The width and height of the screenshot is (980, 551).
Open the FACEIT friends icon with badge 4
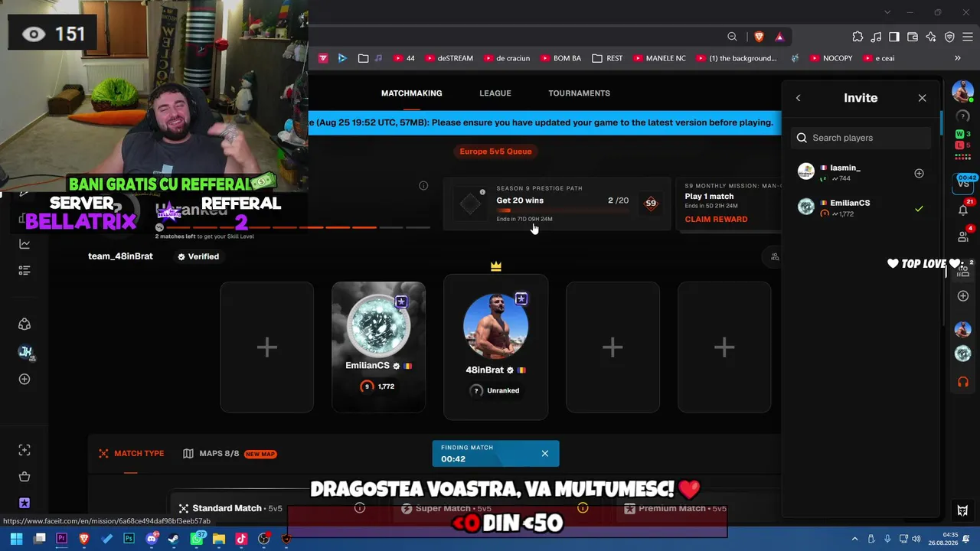[x=963, y=236]
